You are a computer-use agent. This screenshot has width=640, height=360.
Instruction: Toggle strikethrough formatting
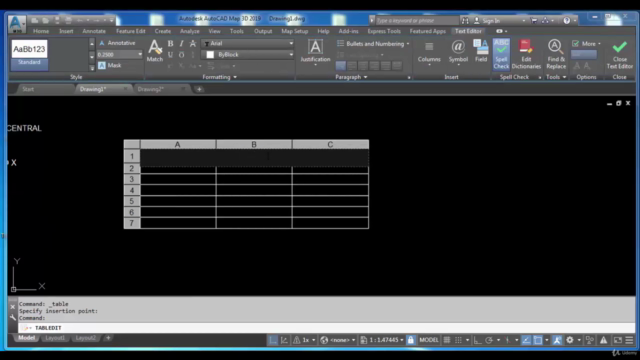(193, 44)
